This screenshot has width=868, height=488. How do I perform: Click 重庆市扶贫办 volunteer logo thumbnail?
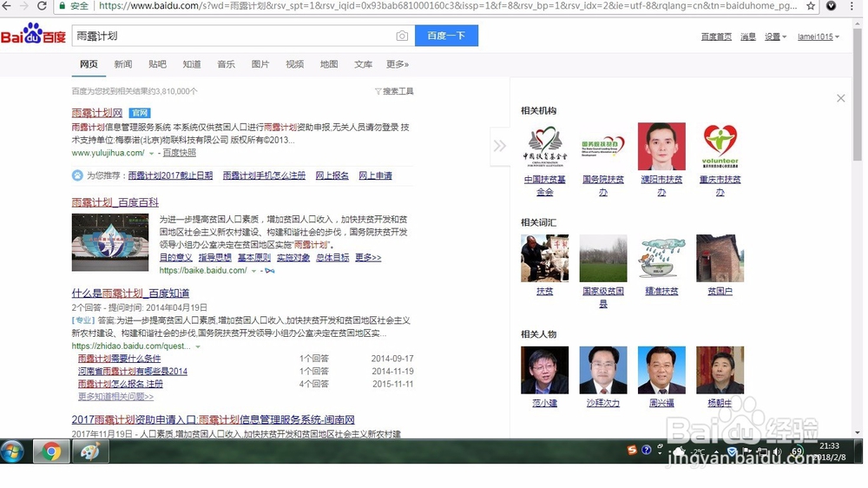coord(720,146)
